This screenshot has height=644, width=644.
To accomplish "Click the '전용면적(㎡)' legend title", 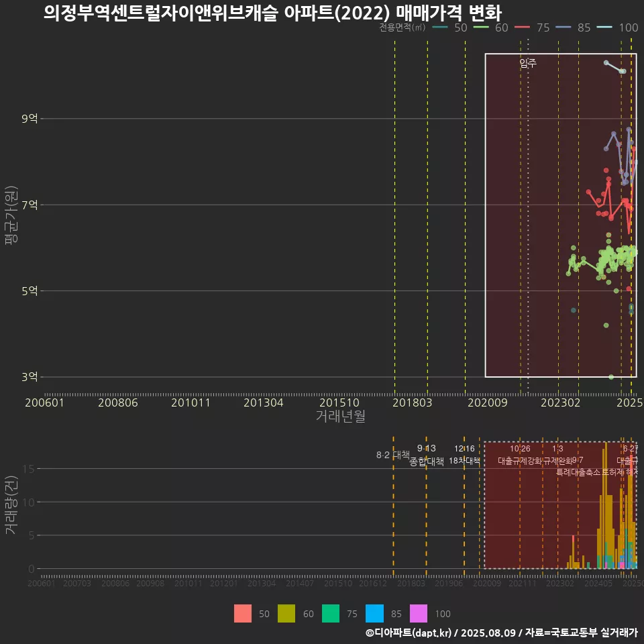I will point(402,28).
